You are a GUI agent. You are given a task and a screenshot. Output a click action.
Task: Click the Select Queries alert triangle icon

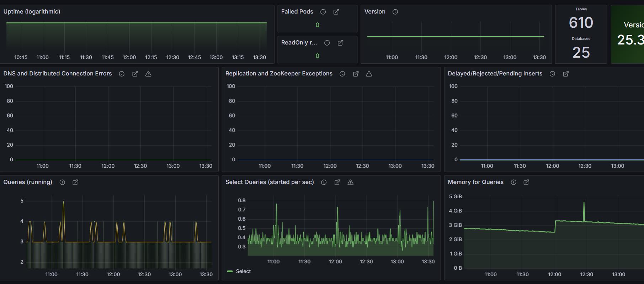coord(350,182)
